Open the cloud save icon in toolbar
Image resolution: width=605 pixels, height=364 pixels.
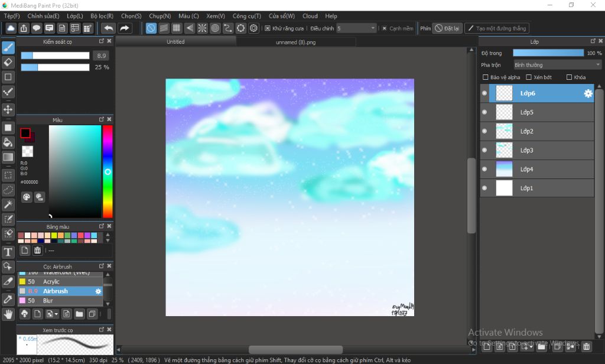pyautogui.click(x=11, y=28)
